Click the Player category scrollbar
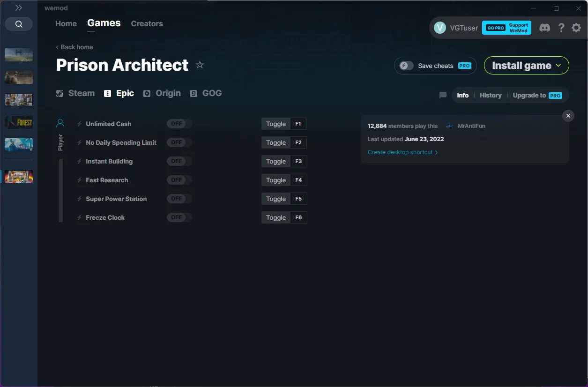Screen dimensions: 588x387 click(x=60, y=190)
